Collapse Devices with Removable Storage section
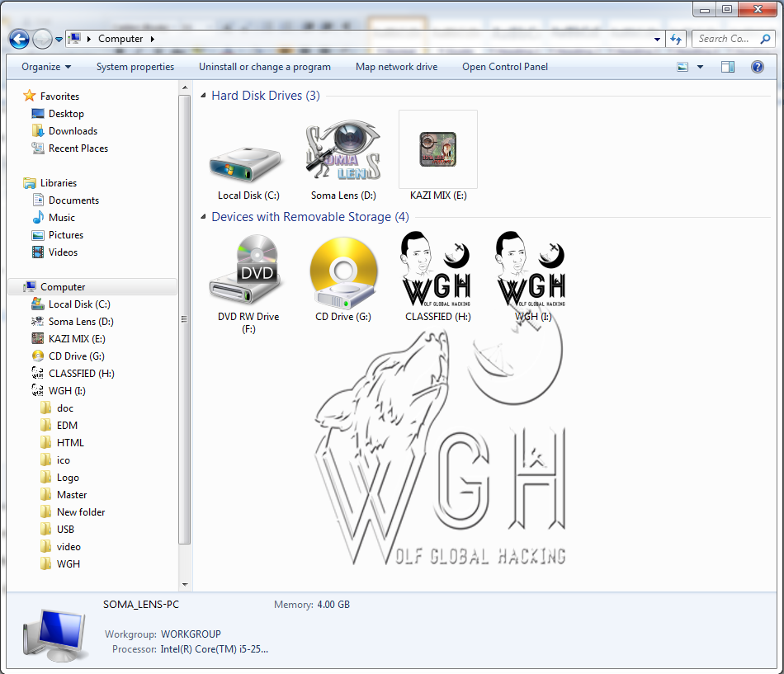This screenshot has width=784, height=674. coord(202,216)
